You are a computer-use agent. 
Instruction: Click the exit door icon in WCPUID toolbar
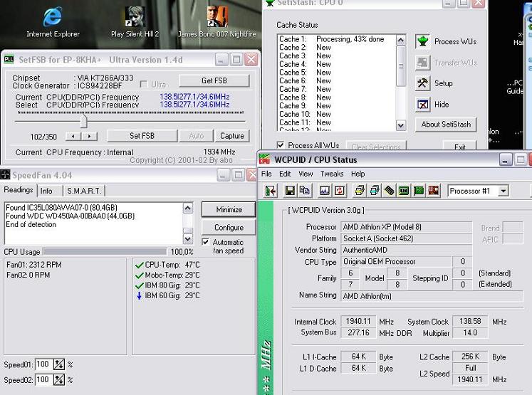tap(271, 191)
